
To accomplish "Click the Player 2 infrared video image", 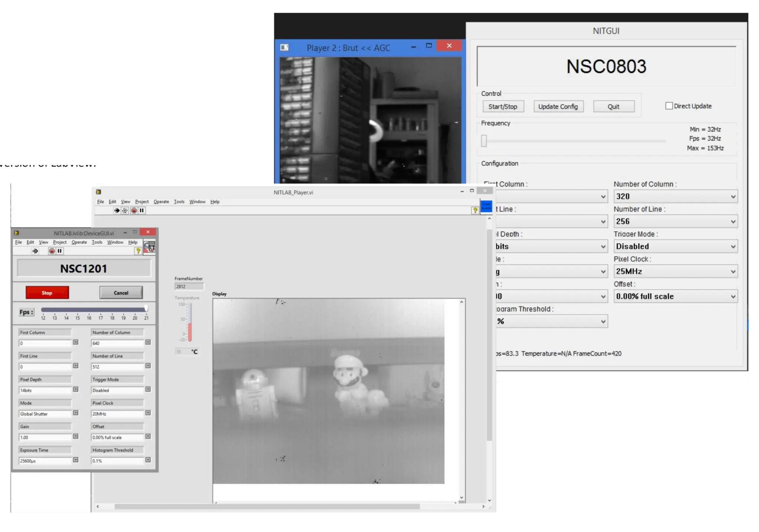I will (370, 120).
